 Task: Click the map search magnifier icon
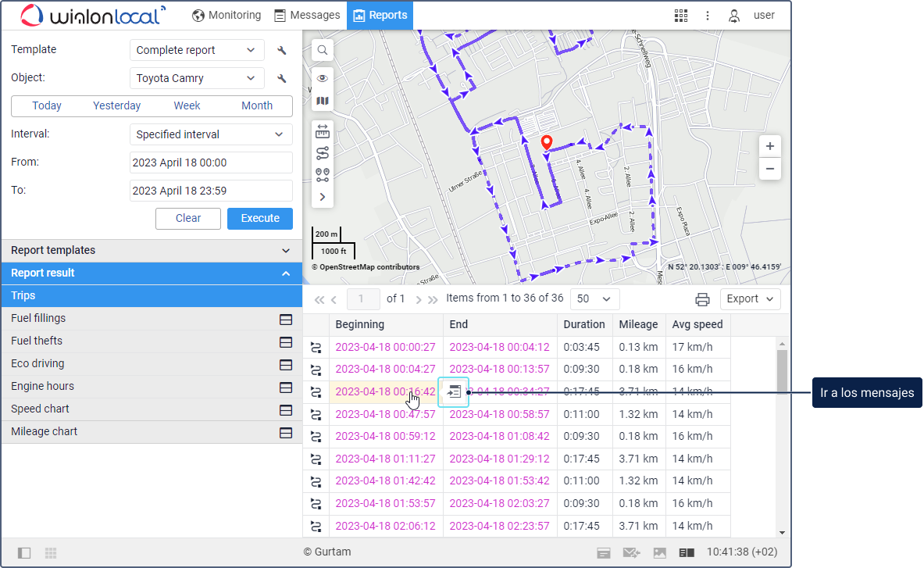click(322, 51)
